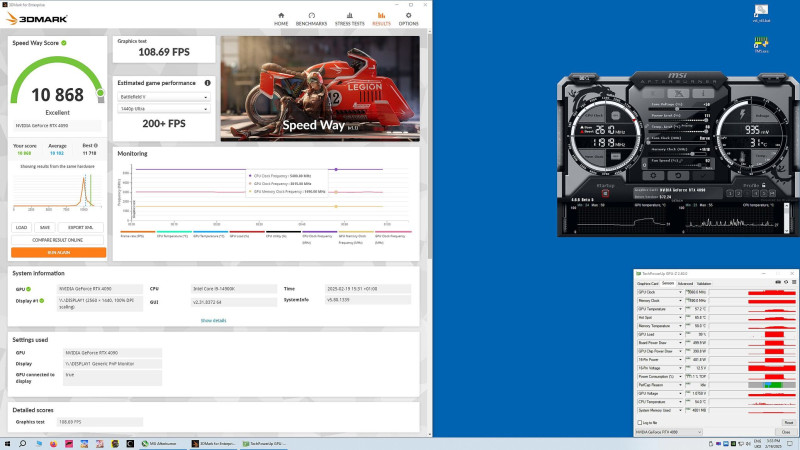
Task: Click the estimated game performance info icon
Action: coord(208,83)
